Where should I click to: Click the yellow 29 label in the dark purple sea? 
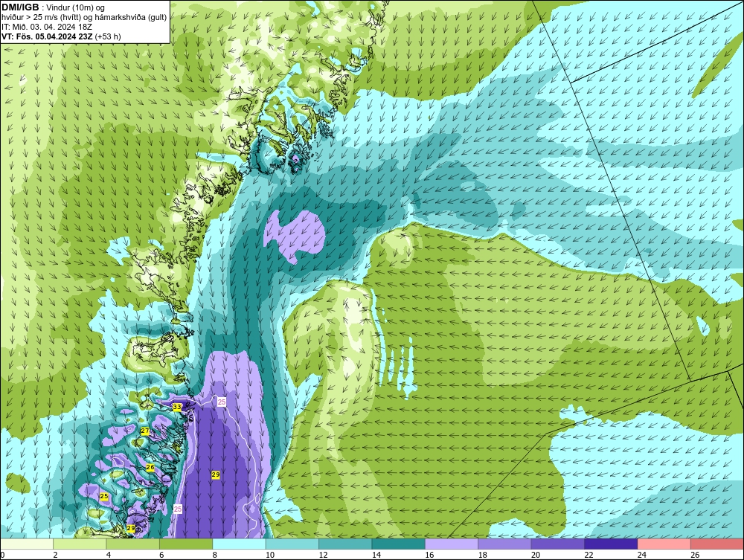(x=216, y=474)
